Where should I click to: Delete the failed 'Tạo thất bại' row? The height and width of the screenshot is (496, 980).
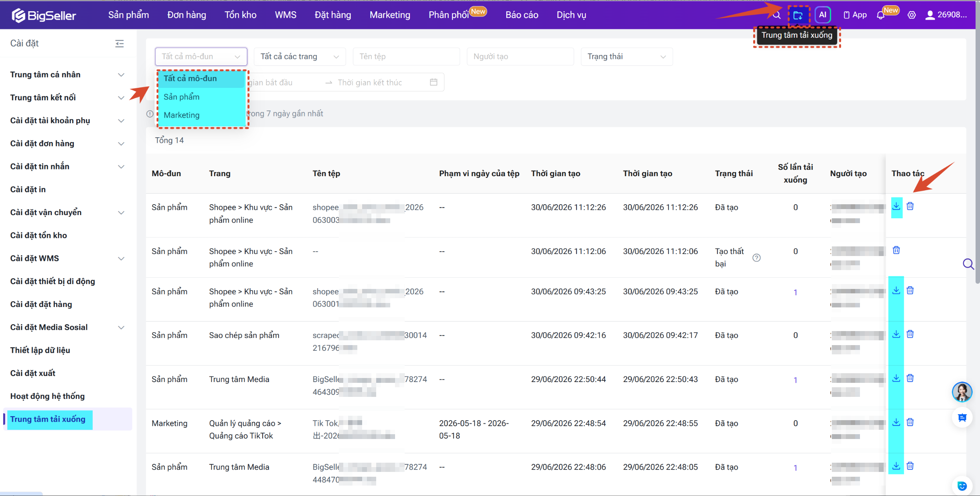pos(896,250)
